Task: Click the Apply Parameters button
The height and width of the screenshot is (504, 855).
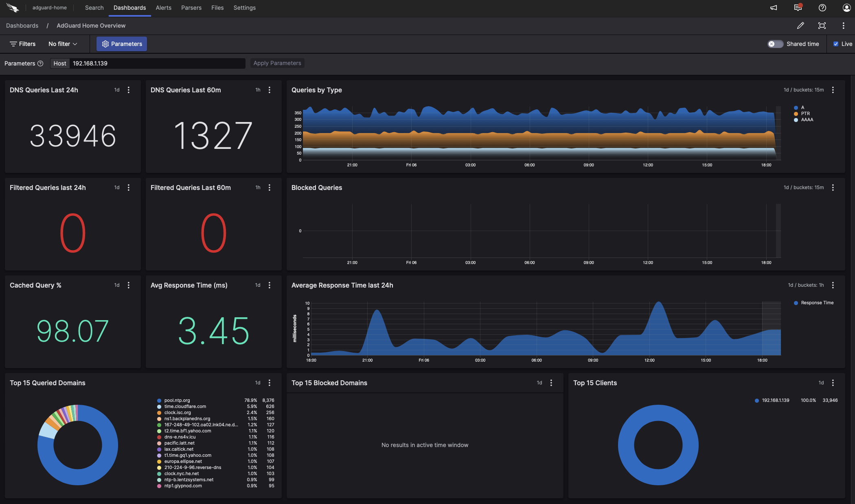Action: (x=277, y=63)
